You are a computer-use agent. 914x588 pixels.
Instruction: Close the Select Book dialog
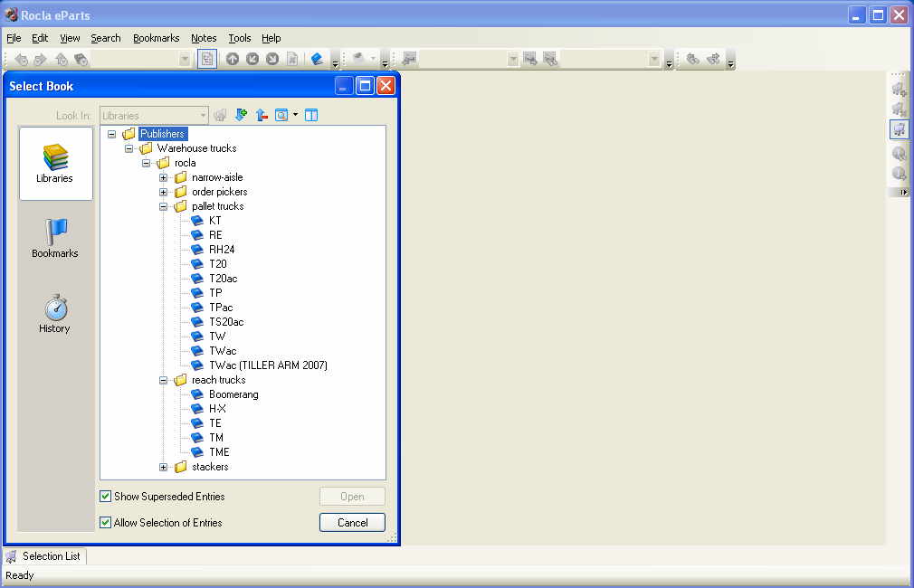pos(386,86)
